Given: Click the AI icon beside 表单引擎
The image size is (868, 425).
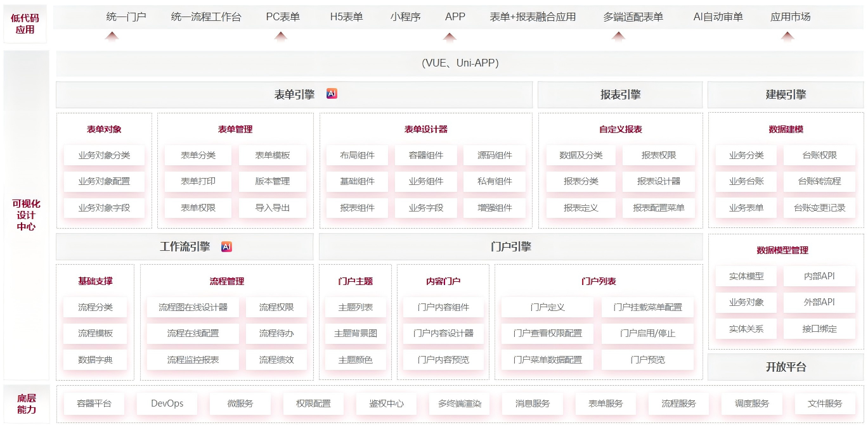Looking at the screenshot, I should click(332, 94).
